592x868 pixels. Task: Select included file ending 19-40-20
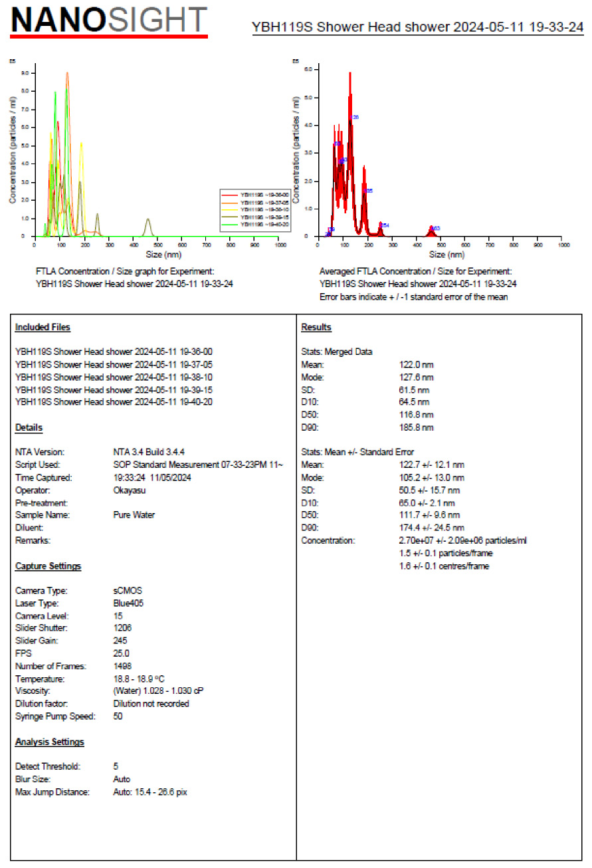point(114,402)
